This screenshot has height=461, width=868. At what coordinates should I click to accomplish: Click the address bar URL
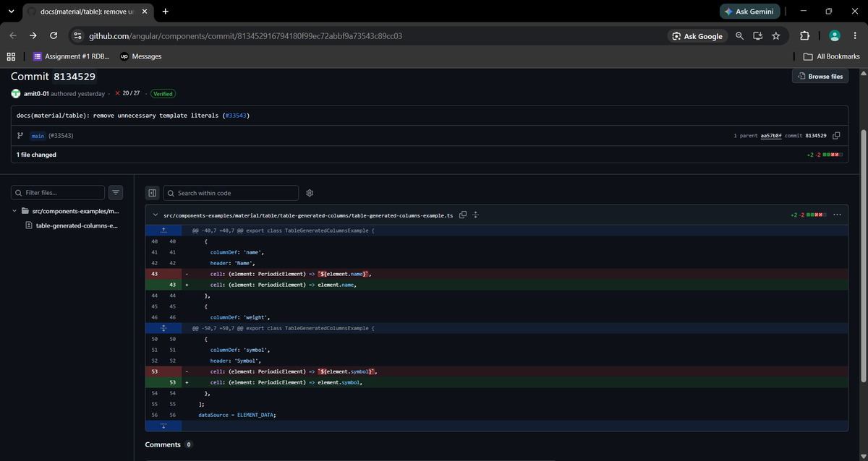245,35
